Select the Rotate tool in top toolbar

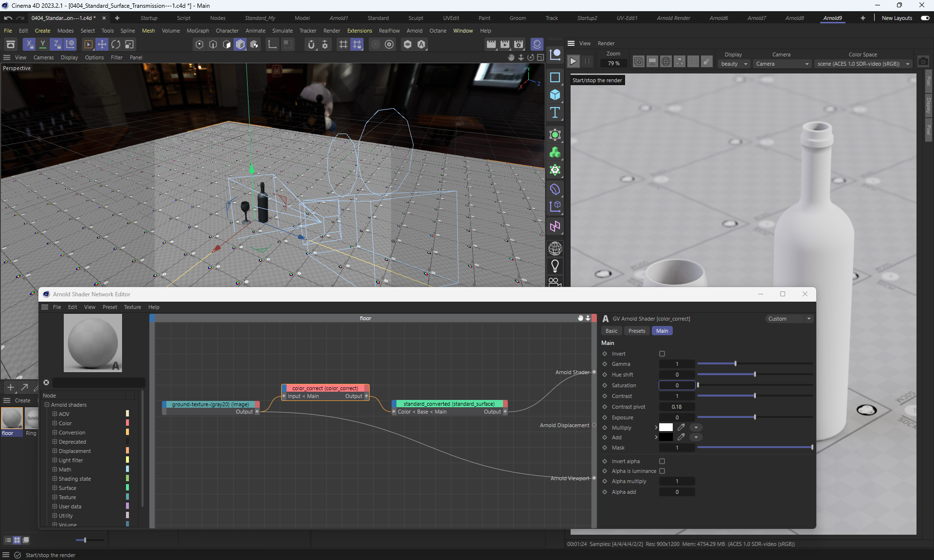(116, 44)
